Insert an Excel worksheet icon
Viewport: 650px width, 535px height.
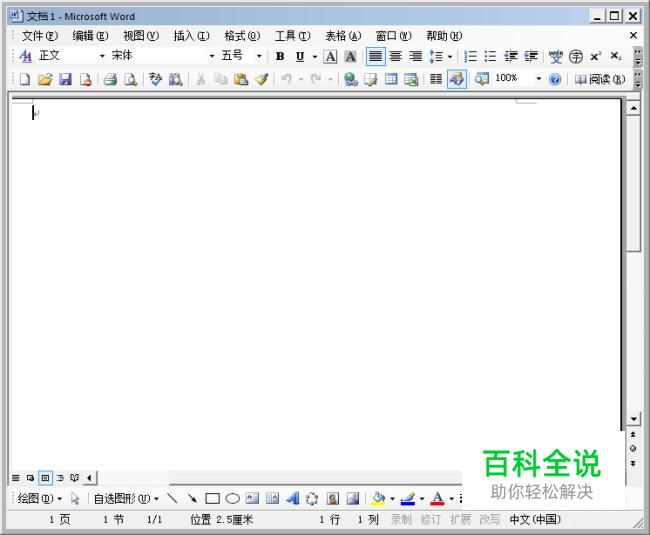(x=411, y=79)
